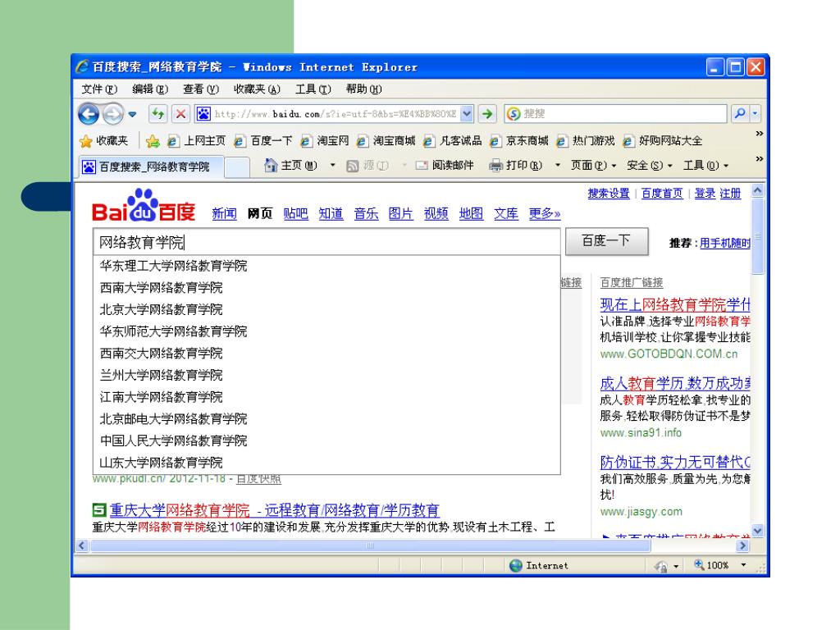Click the RSS feeds 源 icon
This screenshot has width=840, height=630.
pyautogui.click(x=352, y=166)
